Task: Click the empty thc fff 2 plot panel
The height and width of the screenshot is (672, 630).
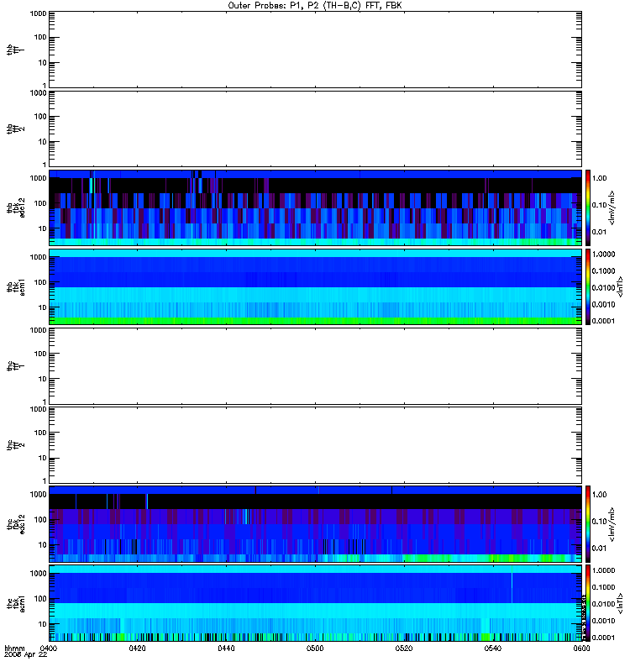Action: 315,445
